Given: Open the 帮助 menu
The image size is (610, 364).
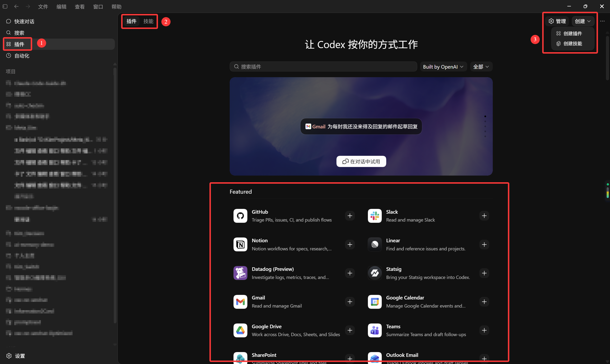Looking at the screenshot, I should pyautogui.click(x=117, y=7).
